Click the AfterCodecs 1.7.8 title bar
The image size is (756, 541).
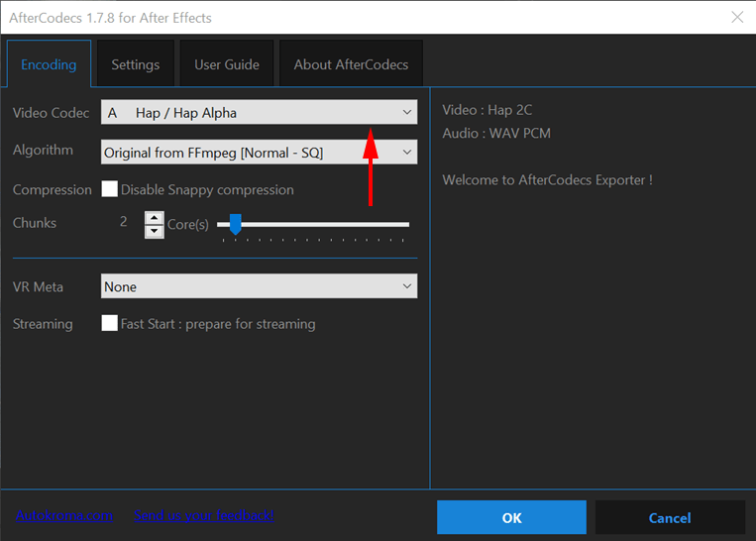[297, 17]
